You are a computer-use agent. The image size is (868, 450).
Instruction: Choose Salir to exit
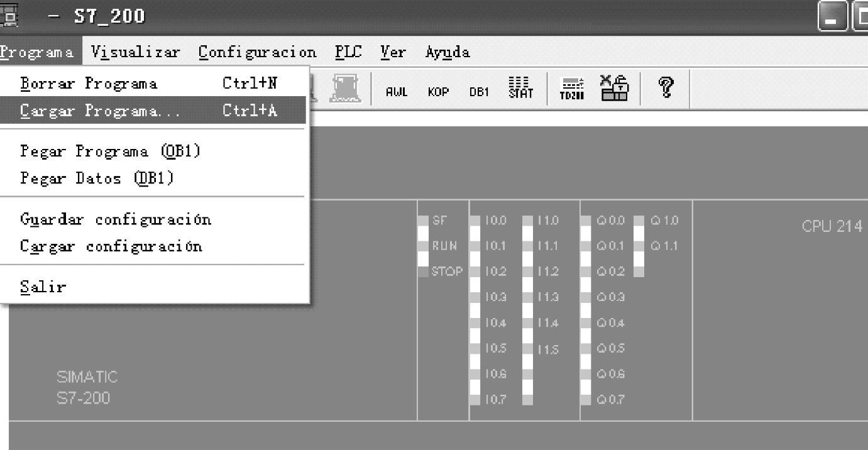coord(43,287)
